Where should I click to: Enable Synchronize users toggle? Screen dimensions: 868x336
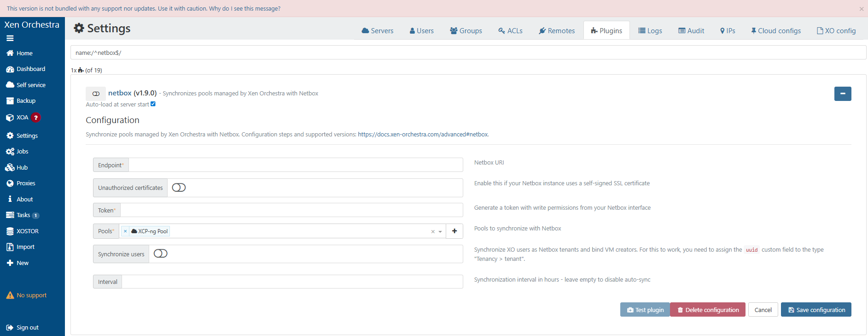click(160, 253)
